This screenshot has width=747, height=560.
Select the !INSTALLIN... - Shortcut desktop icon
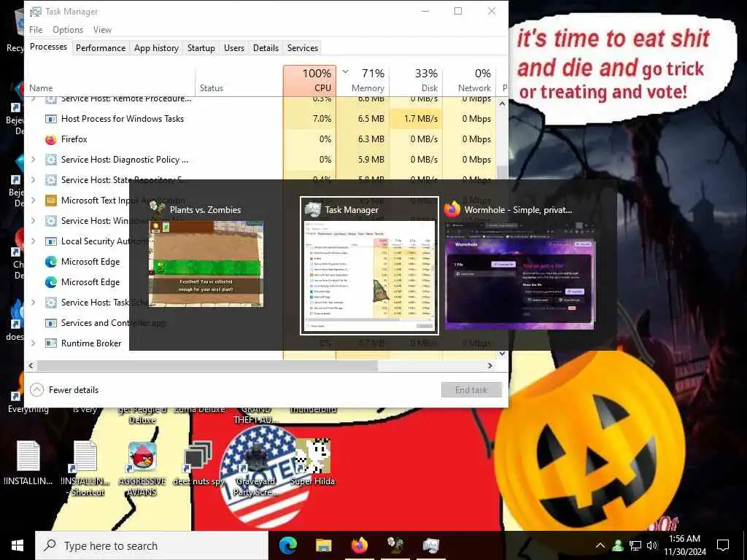pos(86,468)
